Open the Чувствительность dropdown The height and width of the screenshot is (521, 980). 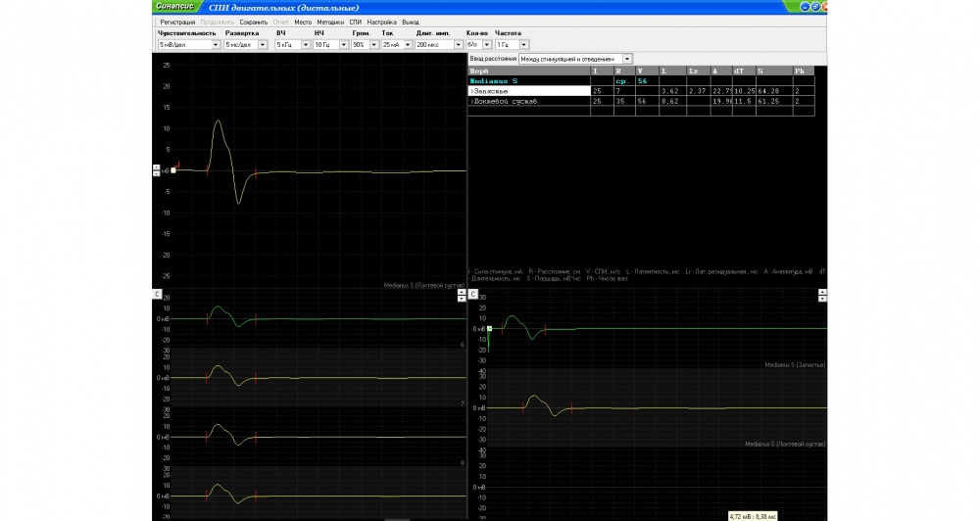[216, 45]
